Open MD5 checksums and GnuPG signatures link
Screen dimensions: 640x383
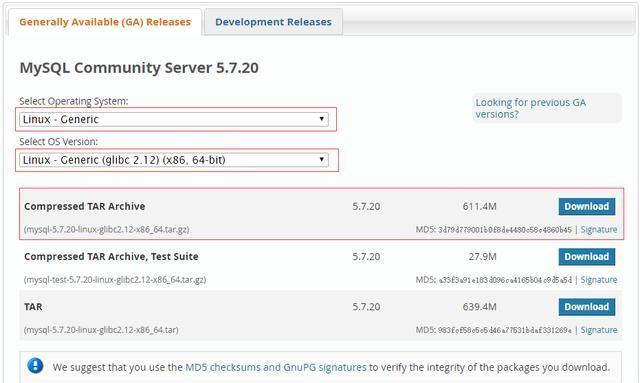276,367
